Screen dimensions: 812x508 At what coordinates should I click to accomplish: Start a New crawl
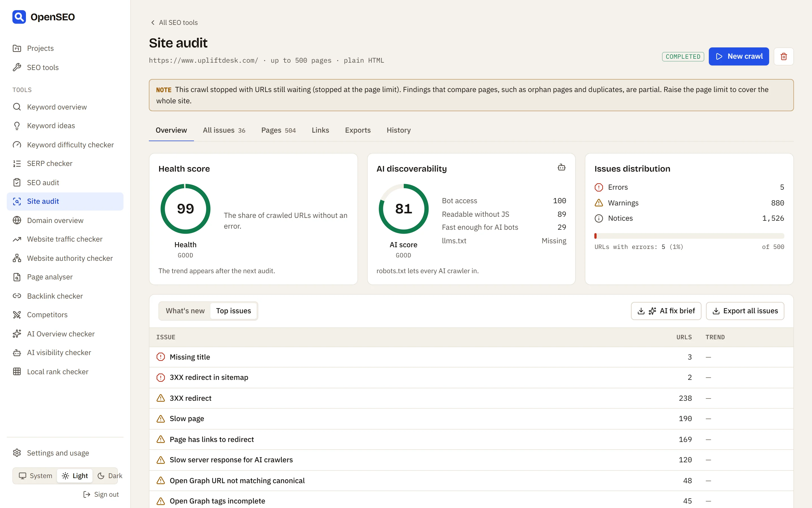click(739, 56)
